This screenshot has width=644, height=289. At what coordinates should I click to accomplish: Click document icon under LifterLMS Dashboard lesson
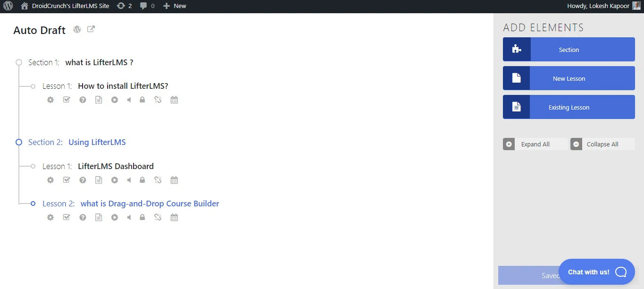pos(99,180)
